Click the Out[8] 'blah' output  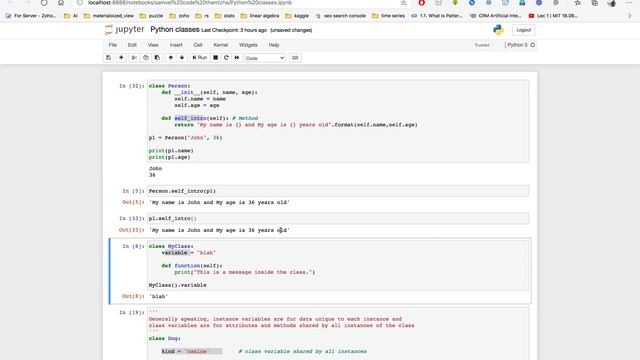pos(159,296)
